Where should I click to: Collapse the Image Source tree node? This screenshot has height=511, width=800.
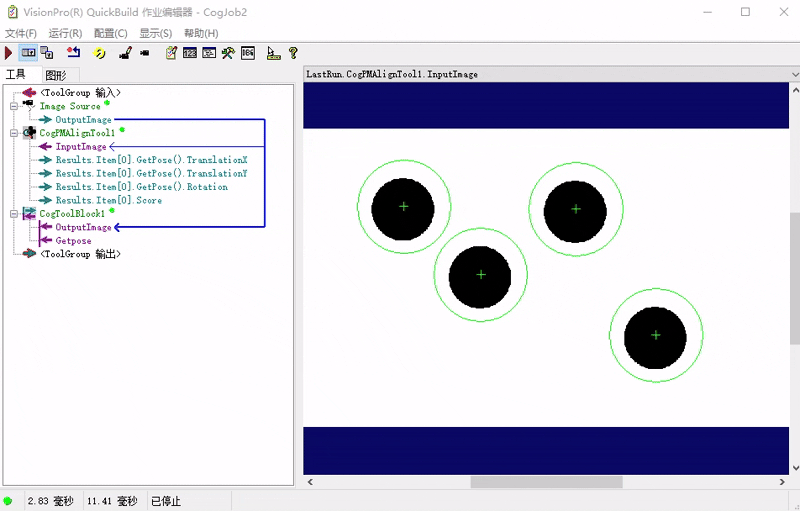pos(13,106)
